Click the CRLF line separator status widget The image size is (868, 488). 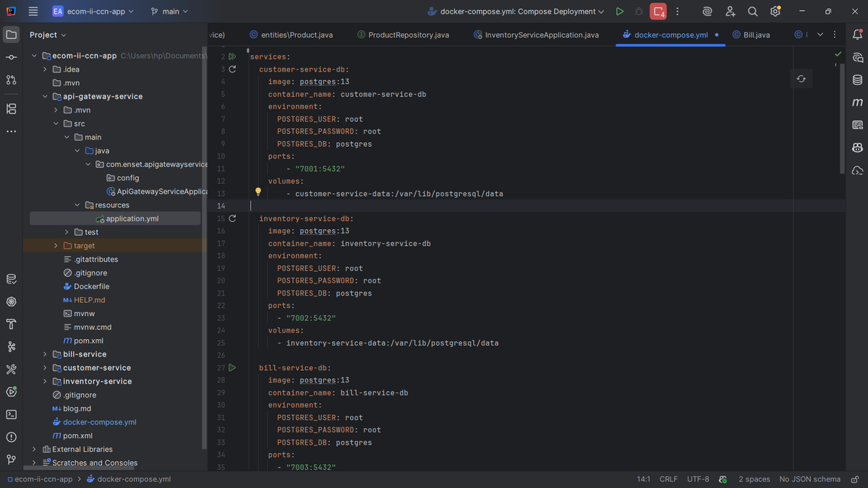[x=668, y=479]
